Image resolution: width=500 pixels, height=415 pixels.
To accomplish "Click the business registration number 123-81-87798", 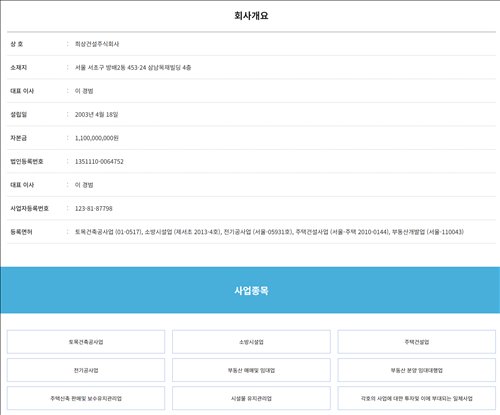I will pos(93,208).
